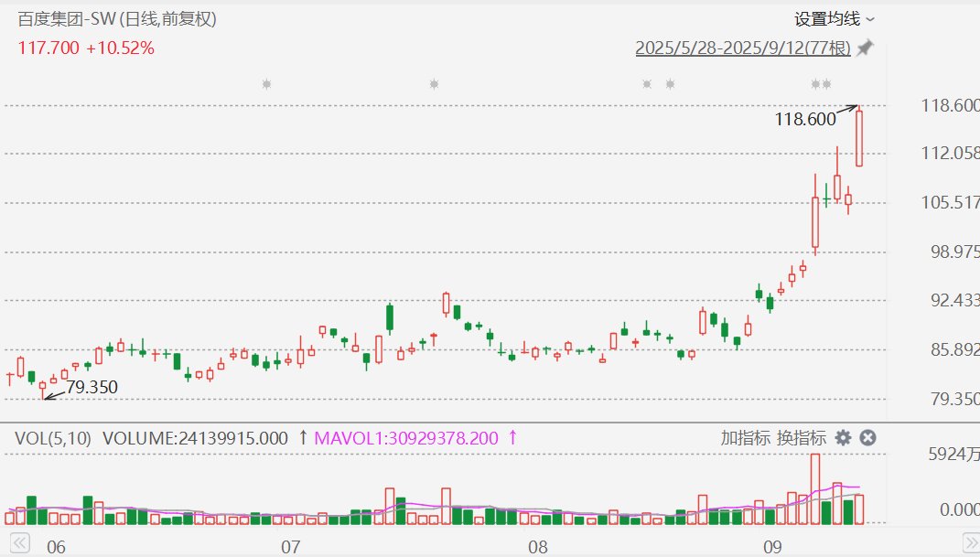Screen dimensions: 980x557
Task: Open indicator settings gear in volume panel
Action: [843, 438]
